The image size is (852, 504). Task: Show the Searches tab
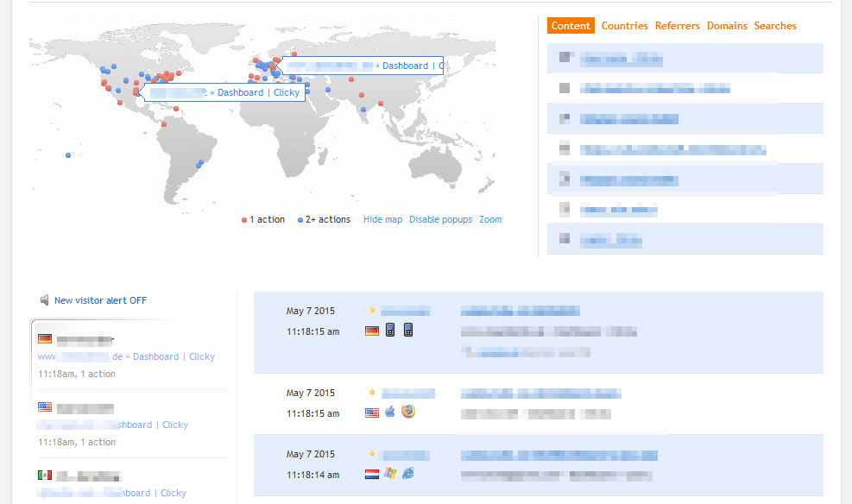[774, 26]
